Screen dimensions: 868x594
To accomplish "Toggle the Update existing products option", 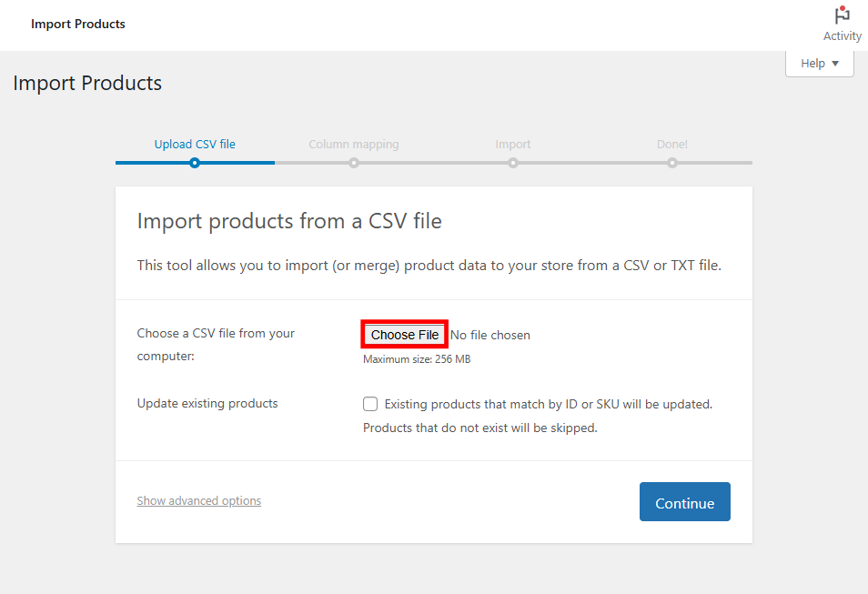I will [370, 403].
